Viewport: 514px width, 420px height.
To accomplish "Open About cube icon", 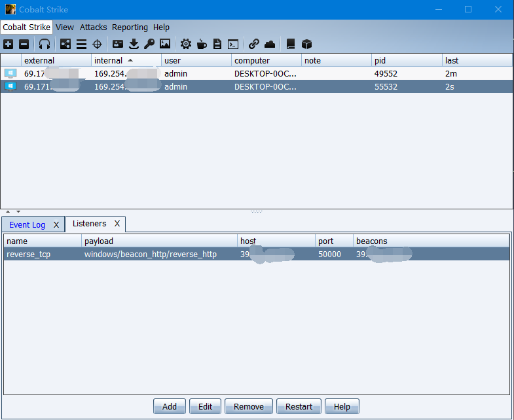I will 306,44.
